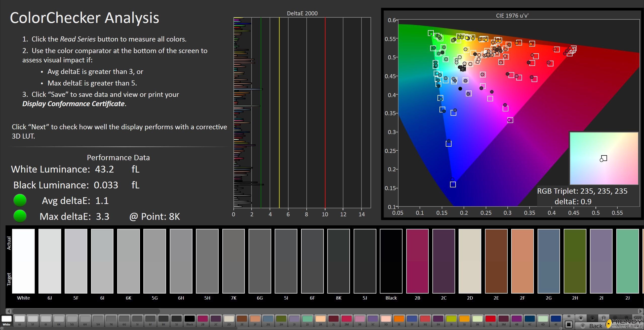This screenshot has height=330, width=644.
Task: Expand the up-arrow panel above pattern icon
Action: tap(569, 316)
